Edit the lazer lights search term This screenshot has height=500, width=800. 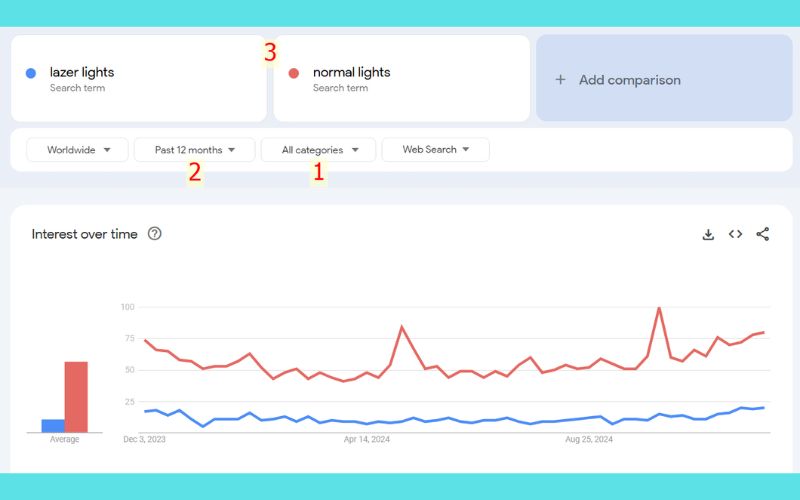click(82, 72)
